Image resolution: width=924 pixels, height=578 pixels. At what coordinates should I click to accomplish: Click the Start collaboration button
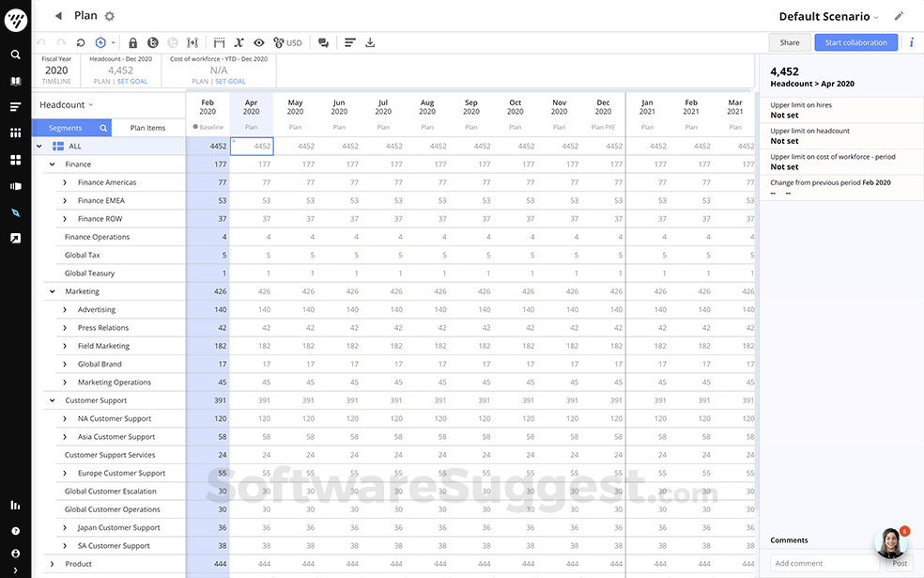click(855, 42)
